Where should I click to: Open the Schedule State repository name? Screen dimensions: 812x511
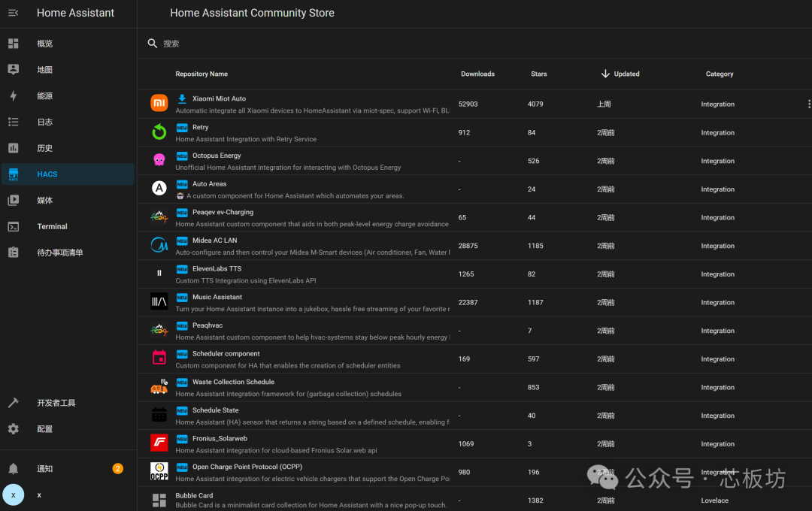[x=216, y=410]
